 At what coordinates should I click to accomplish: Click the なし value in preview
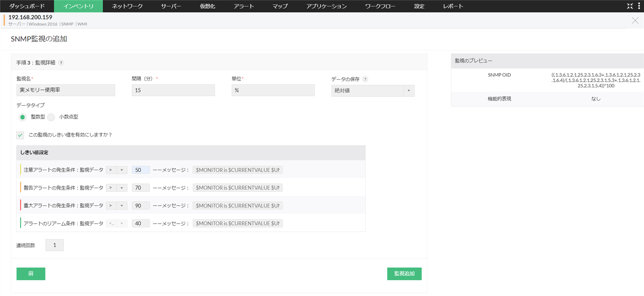click(596, 99)
